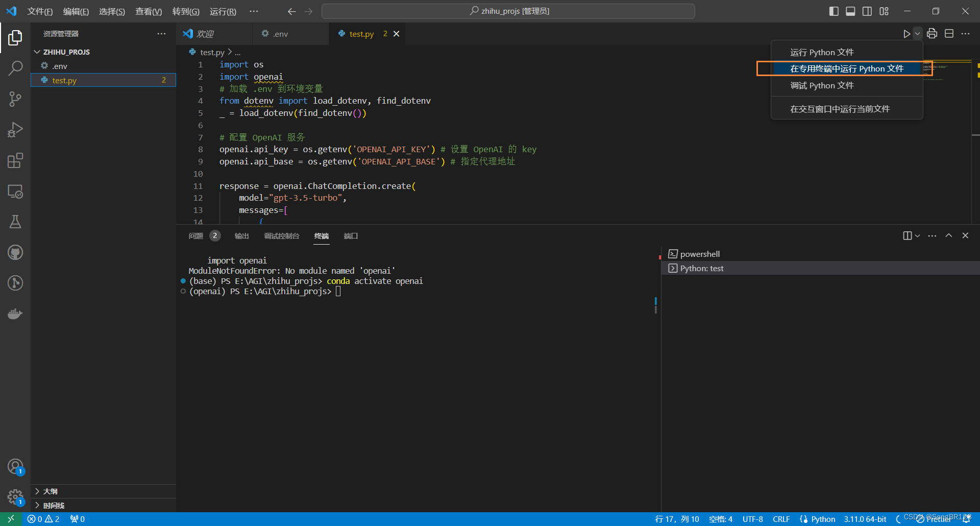Collapse the ZHIHU_PROJS folder
The image size is (980, 526).
[x=103, y=52]
